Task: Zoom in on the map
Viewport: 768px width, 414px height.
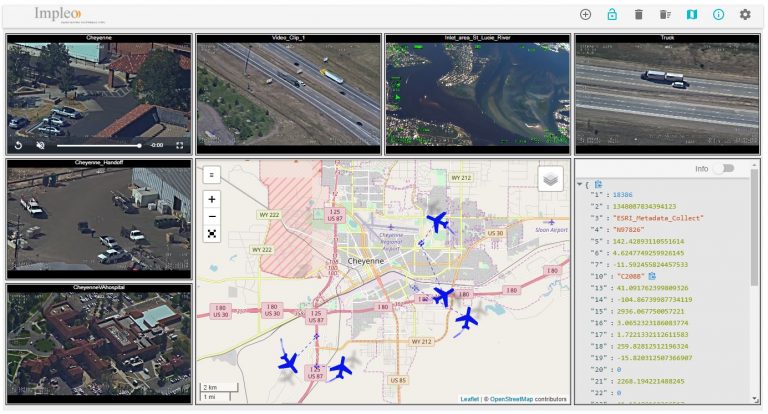Action: pyautogui.click(x=212, y=199)
